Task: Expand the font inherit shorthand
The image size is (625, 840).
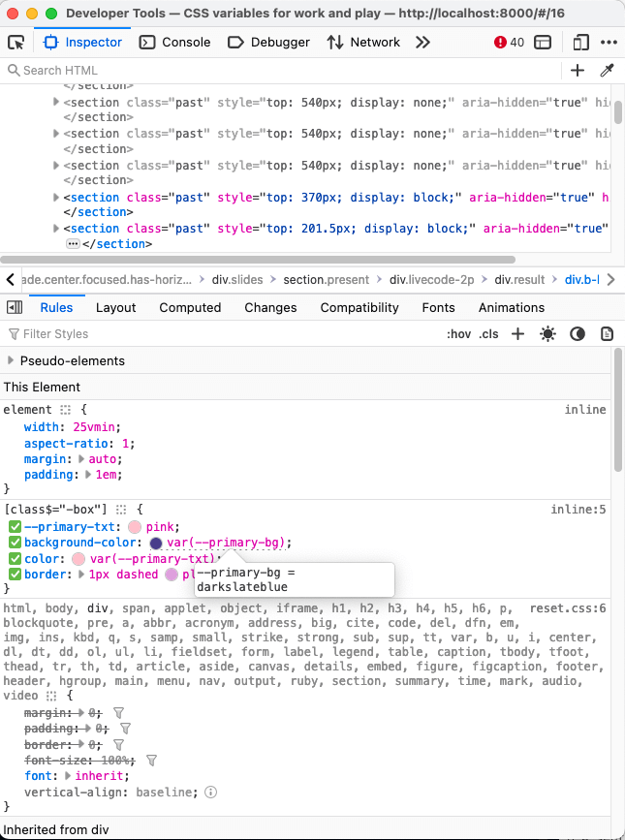Action: (x=68, y=776)
